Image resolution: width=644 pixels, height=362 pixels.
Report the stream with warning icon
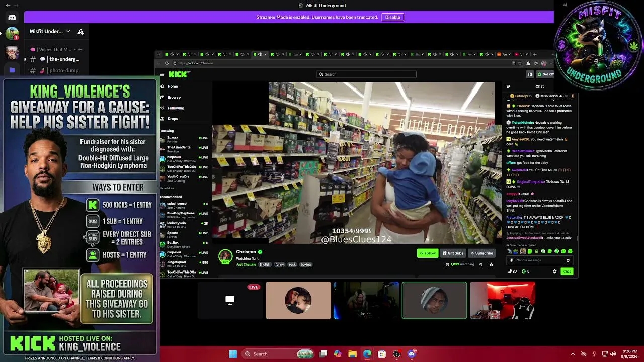[491, 264]
